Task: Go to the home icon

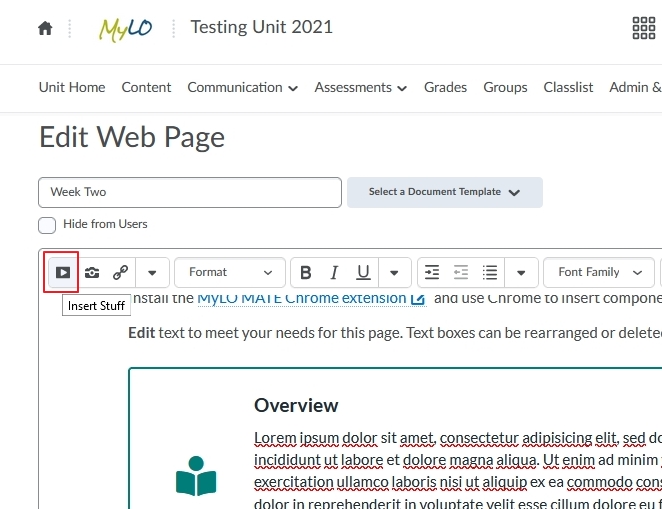Action: pyautogui.click(x=45, y=29)
